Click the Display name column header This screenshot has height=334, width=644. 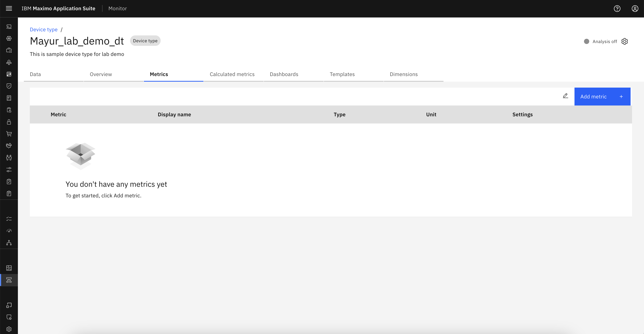[x=174, y=114]
